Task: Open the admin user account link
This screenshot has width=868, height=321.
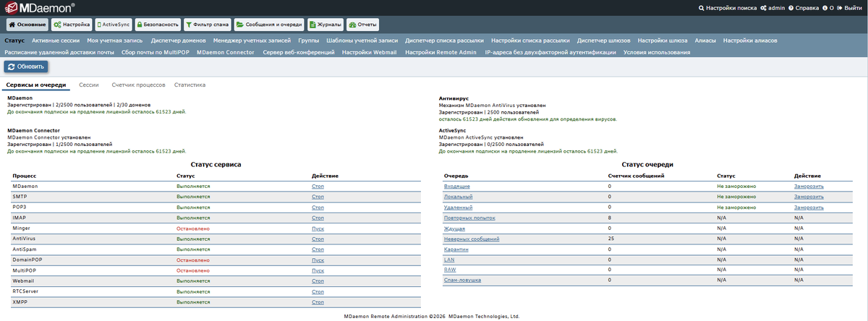Action: 773,7
